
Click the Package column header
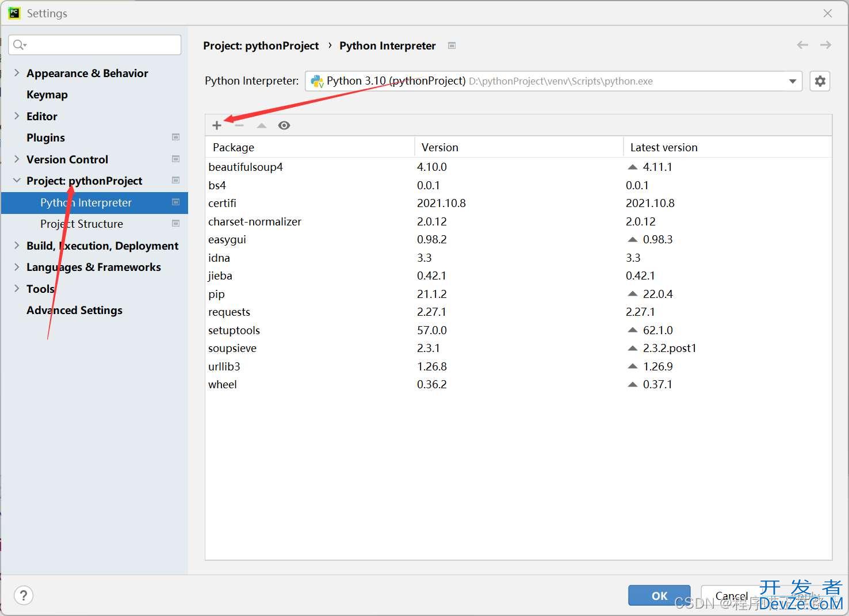coord(309,147)
